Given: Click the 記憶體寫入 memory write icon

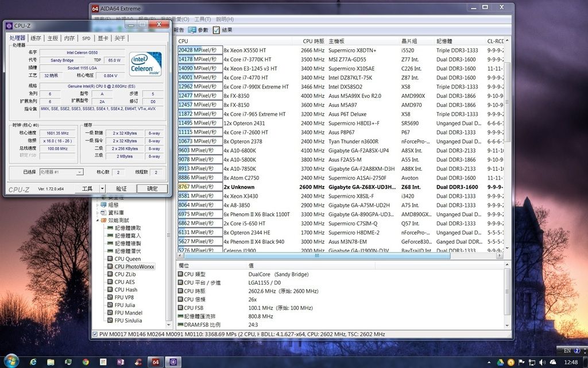Looking at the screenshot, I should point(110,235).
